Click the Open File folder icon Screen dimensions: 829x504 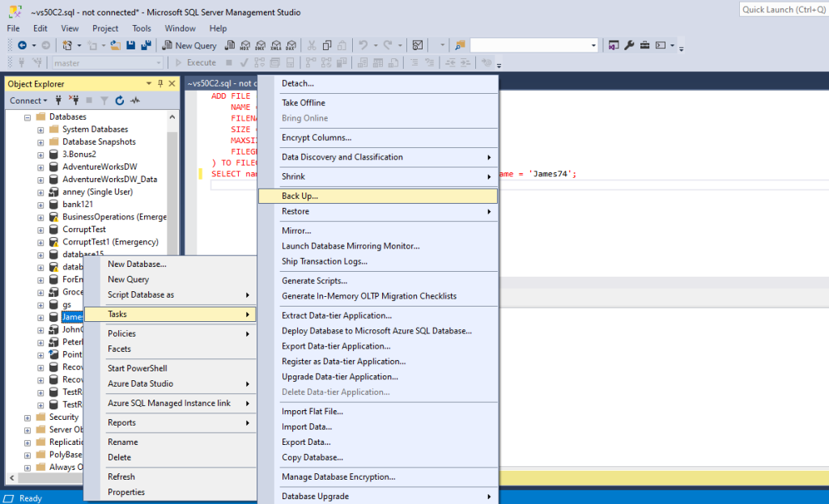coord(115,45)
